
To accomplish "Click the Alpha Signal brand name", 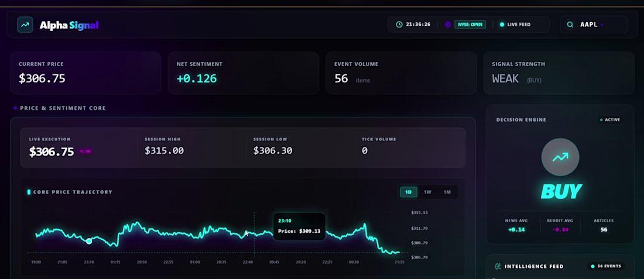I will coord(69,25).
